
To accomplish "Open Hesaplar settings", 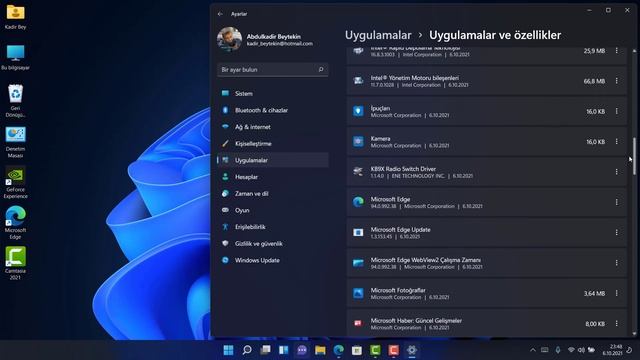I will pos(273,177).
